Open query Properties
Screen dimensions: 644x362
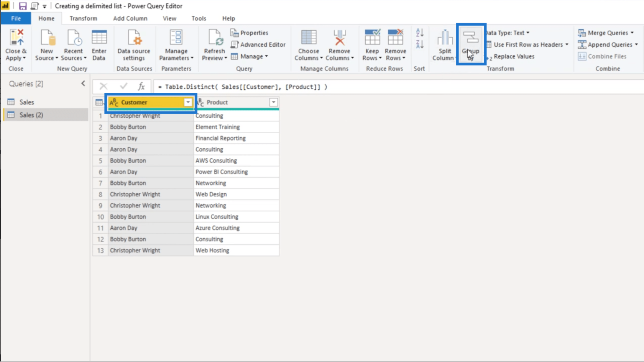tap(249, 33)
